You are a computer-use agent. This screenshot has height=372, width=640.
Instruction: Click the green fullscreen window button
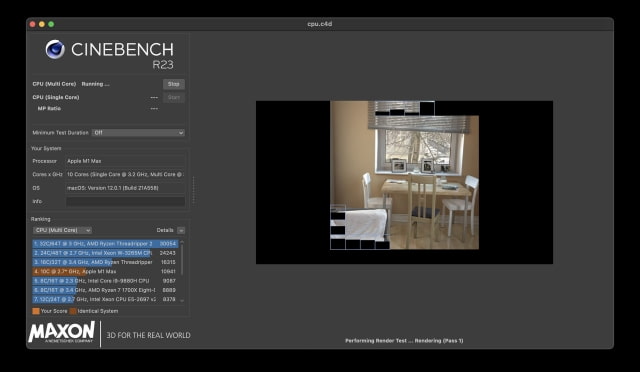51,24
